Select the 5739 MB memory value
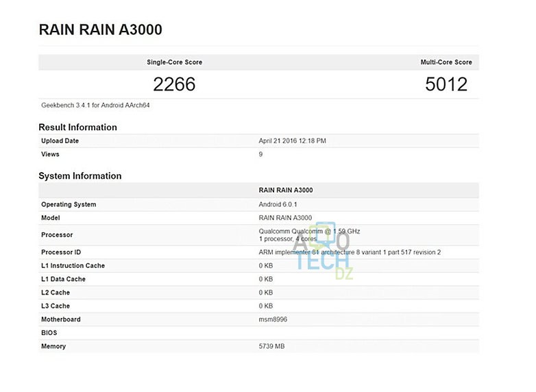Image resolution: width=536 pixels, height=392 pixels. click(x=271, y=346)
